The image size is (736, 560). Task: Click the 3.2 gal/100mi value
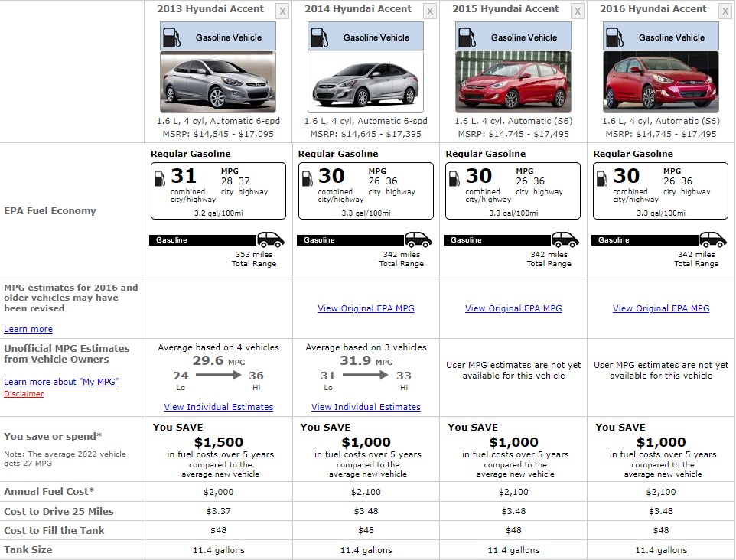coord(218,213)
